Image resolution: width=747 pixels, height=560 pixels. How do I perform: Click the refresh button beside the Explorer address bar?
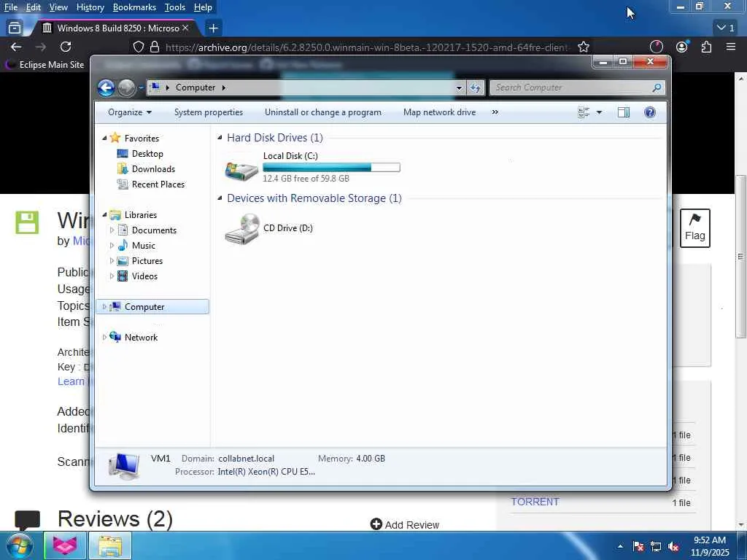pos(475,87)
